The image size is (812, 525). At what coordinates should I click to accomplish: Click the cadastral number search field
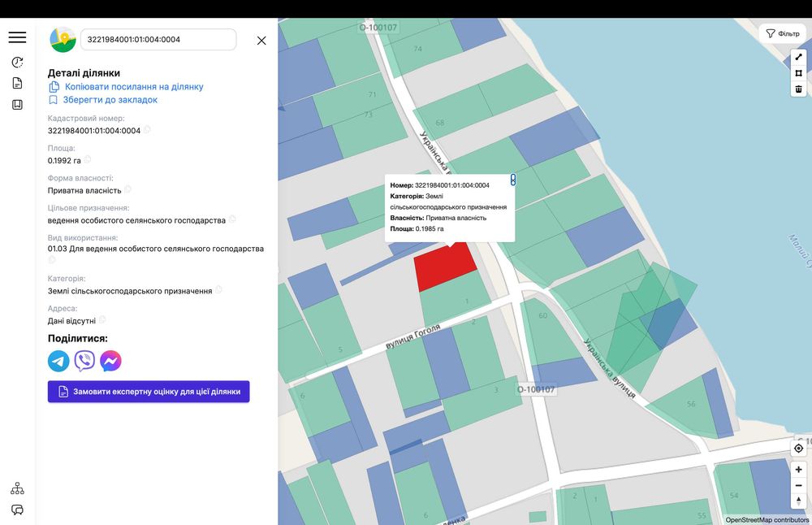[158, 39]
